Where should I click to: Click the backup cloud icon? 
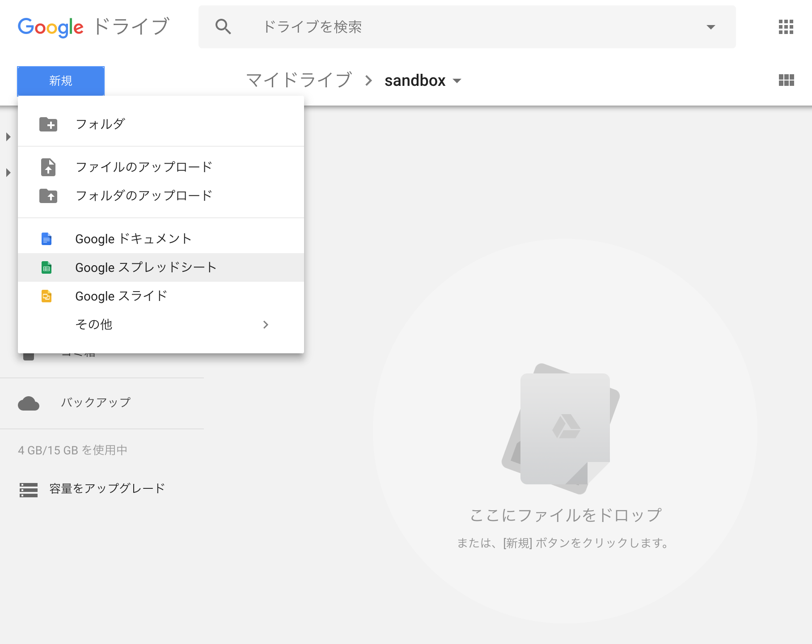click(x=29, y=403)
